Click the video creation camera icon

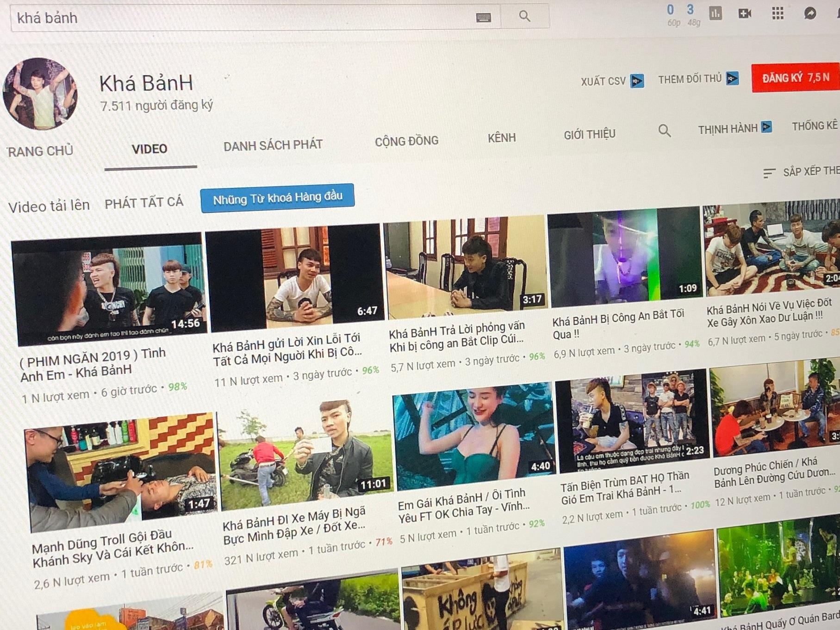(x=745, y=13)
